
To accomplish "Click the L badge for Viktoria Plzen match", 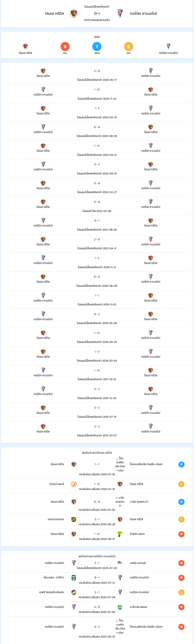I will coord(182,592).
